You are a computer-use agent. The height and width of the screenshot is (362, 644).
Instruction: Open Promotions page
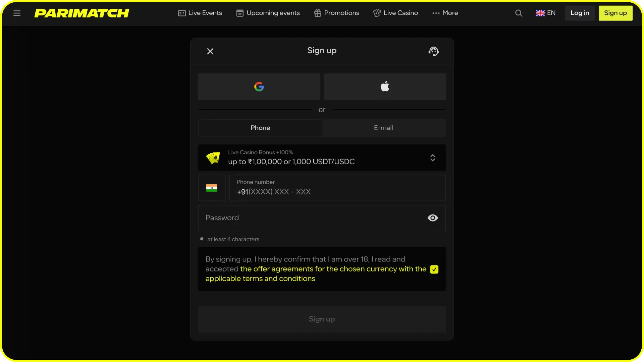pos(336,13)
